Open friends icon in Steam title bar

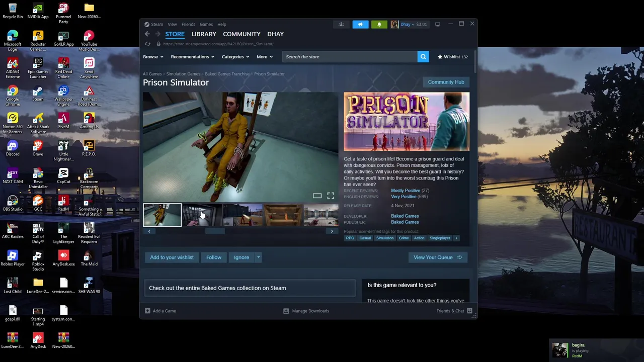coord(341,24)
